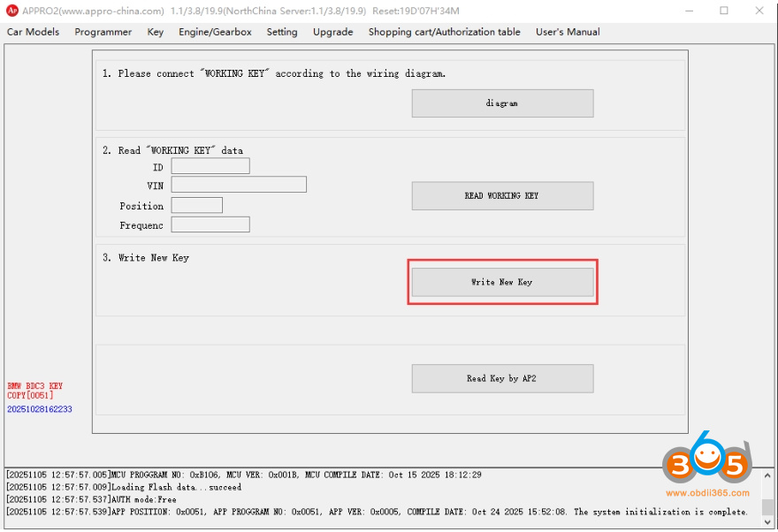Open the Car Models menu

[34, 32]
